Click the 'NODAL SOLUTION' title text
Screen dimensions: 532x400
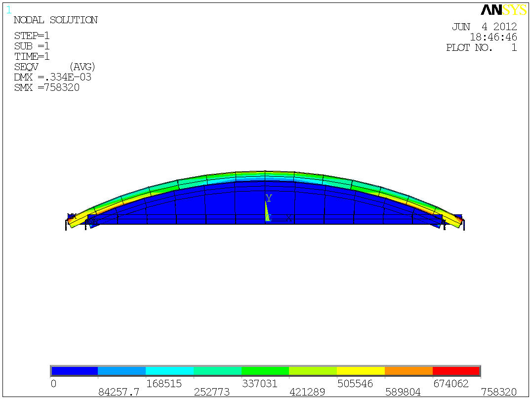[x=56, y=20]
